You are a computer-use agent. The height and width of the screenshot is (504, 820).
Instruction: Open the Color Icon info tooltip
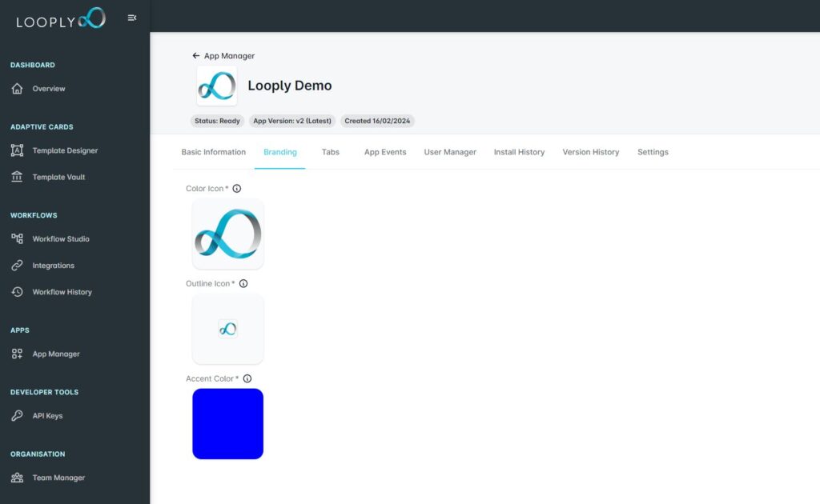(238, 188)
